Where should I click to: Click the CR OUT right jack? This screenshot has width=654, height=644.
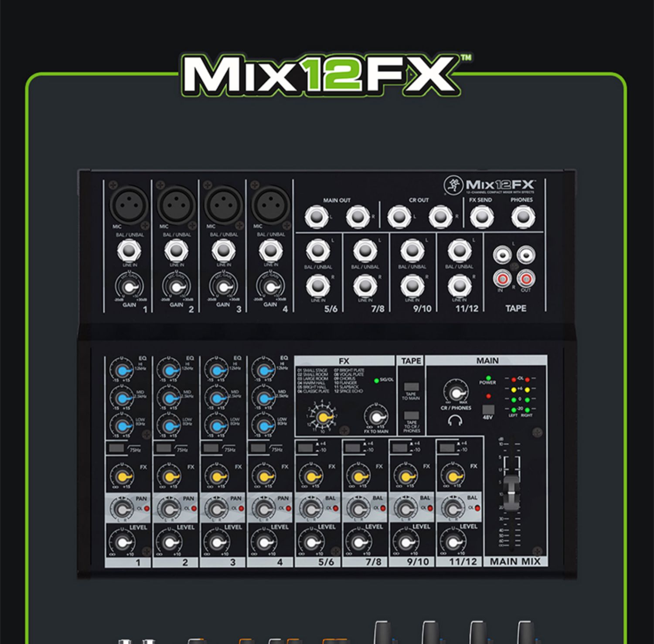pos(440,217)
